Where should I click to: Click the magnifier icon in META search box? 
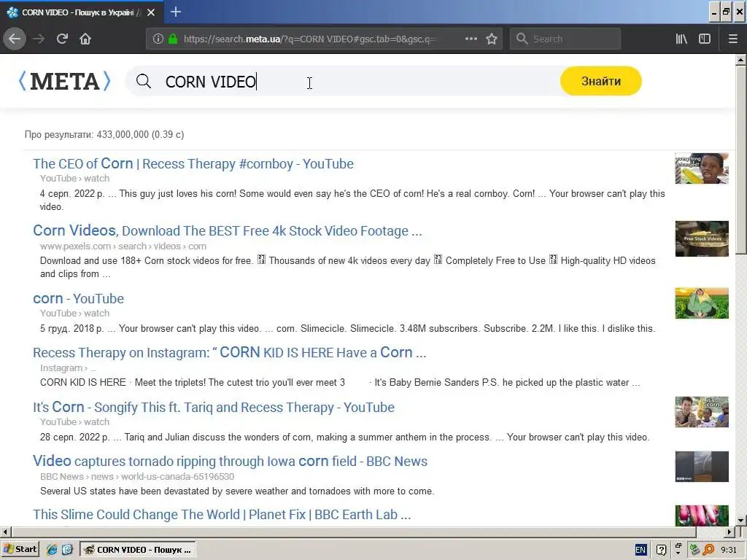tap(144, 82)
